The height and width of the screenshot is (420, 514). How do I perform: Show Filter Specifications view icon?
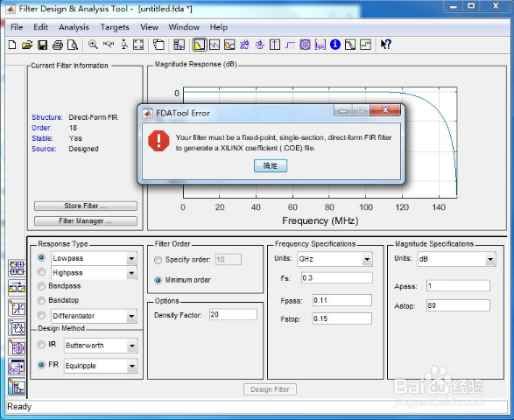tap(179, 45)
